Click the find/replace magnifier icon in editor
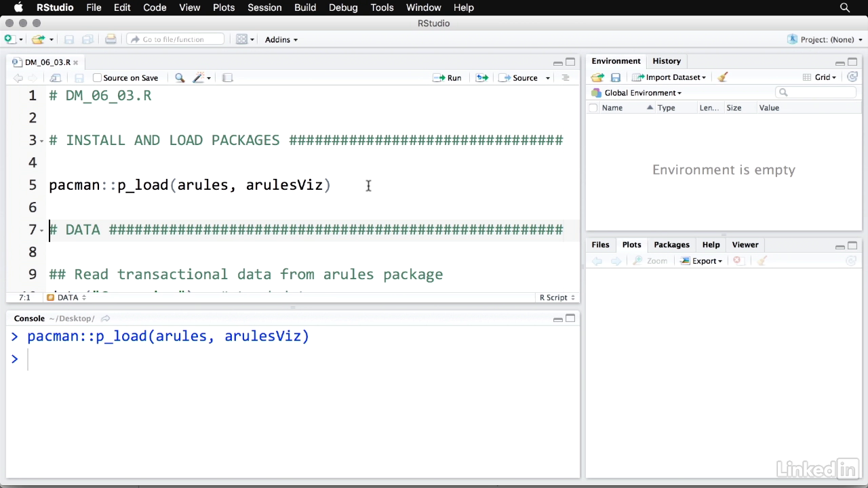The width and height of the screenshot is (868, 488). coord(180,78)
